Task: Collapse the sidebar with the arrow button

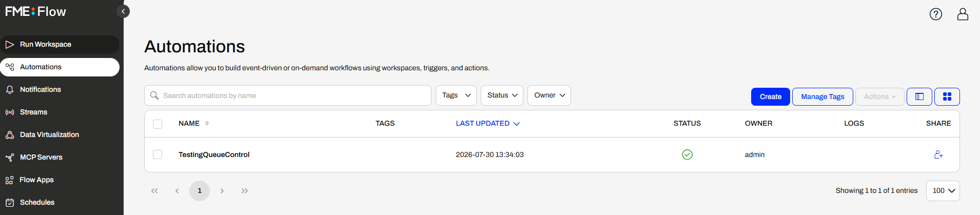Action: click(123, 11)
